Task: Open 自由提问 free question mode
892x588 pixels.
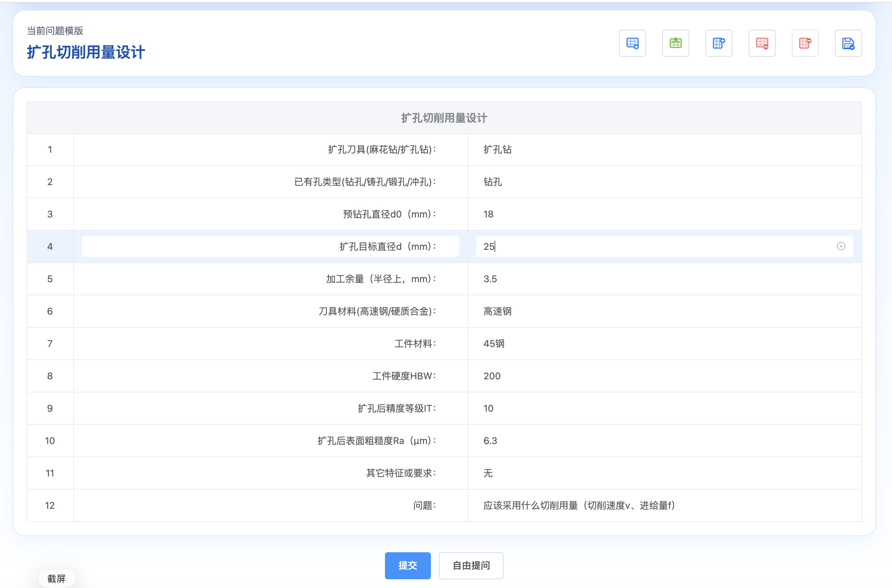Action: click(471, 565)
